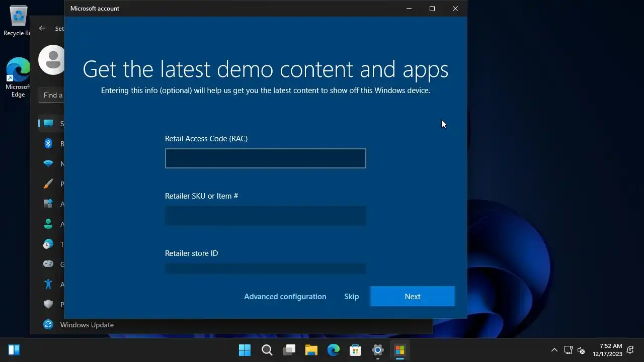
Task: Close the Microsoft account window
Action: (455, 9)
